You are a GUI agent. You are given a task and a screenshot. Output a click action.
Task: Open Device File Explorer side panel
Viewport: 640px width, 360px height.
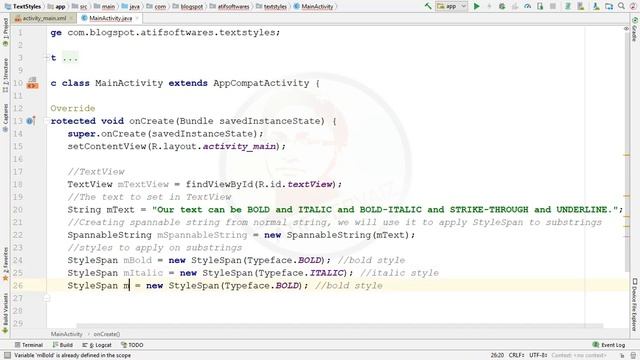[x=634, y=304]
